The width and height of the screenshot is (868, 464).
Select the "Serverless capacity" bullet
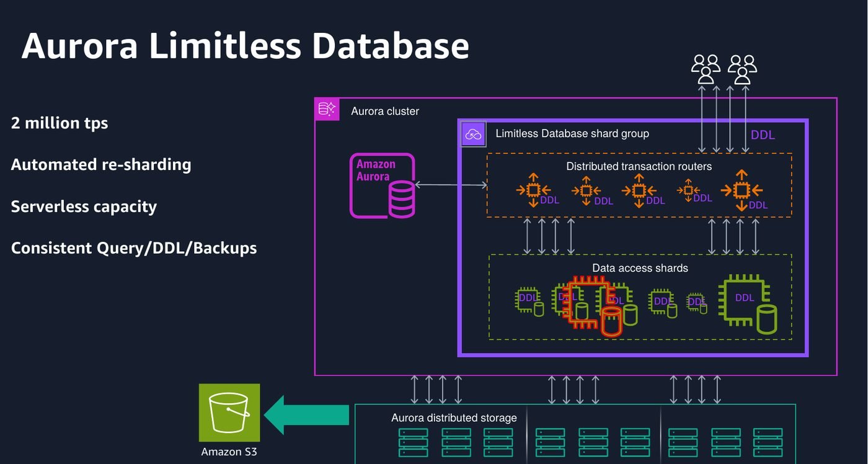tap(84, 206)
